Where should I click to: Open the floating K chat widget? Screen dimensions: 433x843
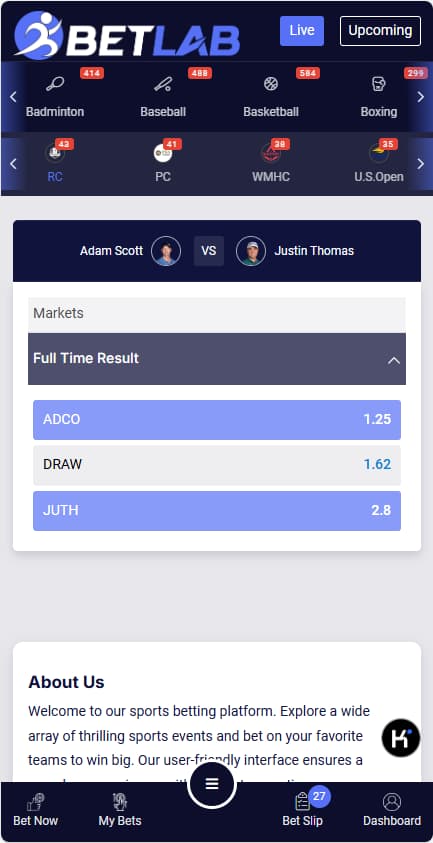pos(401,738)
